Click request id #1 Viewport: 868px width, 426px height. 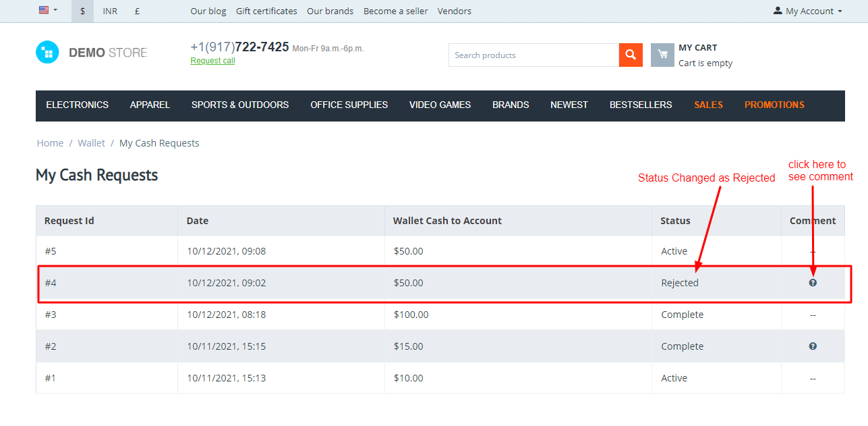51,378
